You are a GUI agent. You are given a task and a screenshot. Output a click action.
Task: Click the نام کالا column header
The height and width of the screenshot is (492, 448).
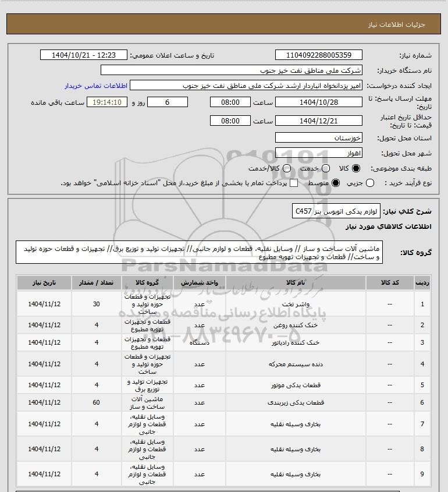[x=296, y=283]
